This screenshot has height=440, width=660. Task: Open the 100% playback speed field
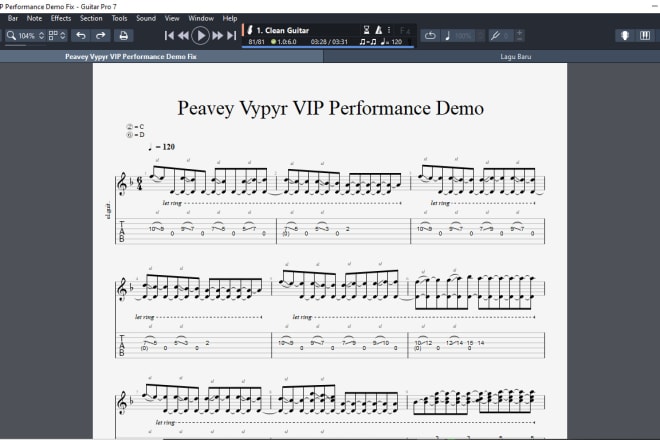tap(463, 36)
